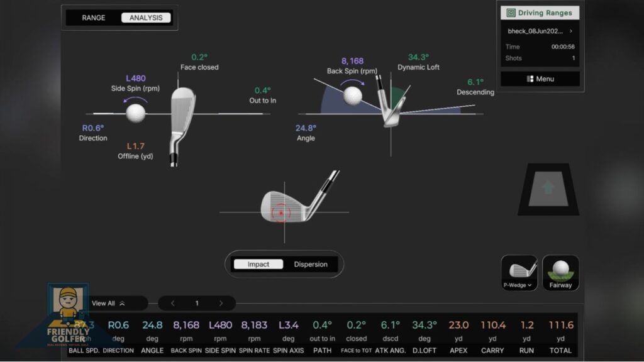Click the SPIN AXIS L3.4 stat
The width and height of the screenshot is (644, 362).
[x=288, y=337]
